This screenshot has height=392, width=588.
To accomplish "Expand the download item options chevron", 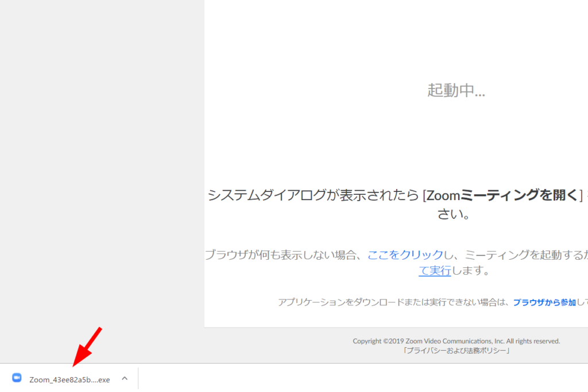I will point(125,378).
